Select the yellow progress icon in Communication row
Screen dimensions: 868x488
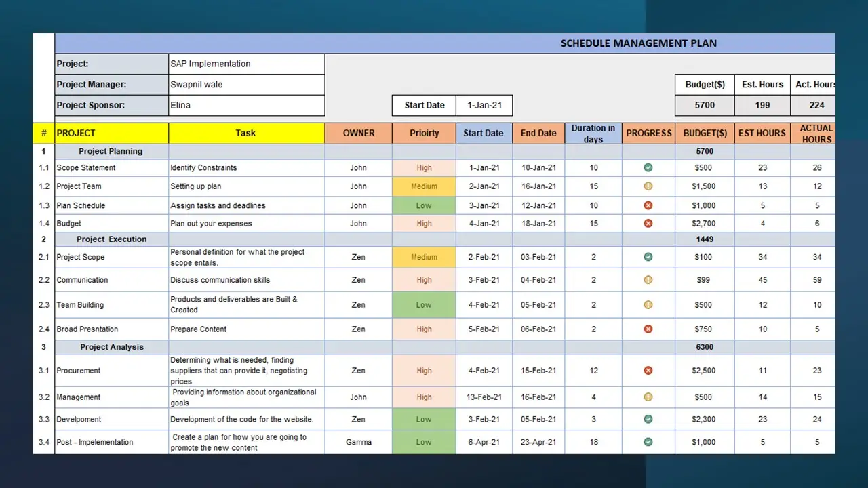(x=648, y=280)
